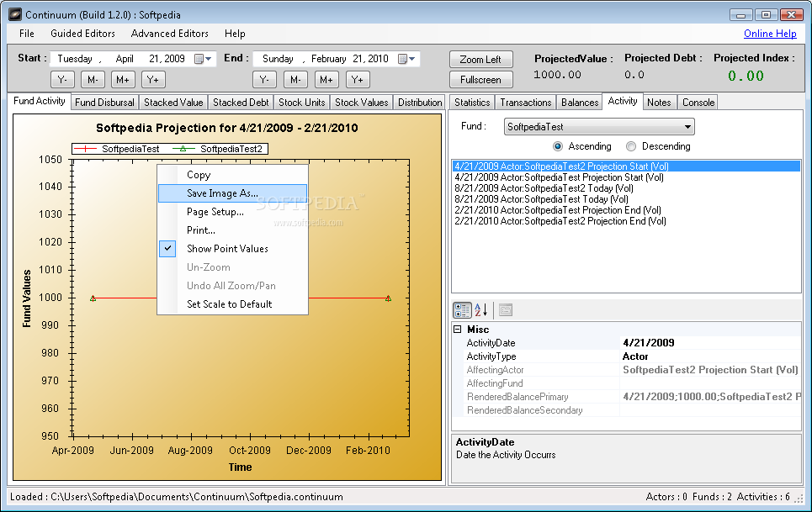Switch to the Stock Values tab
Viewport: 812px width, 512px height.
pyautogui.click(x=362, y=103)
